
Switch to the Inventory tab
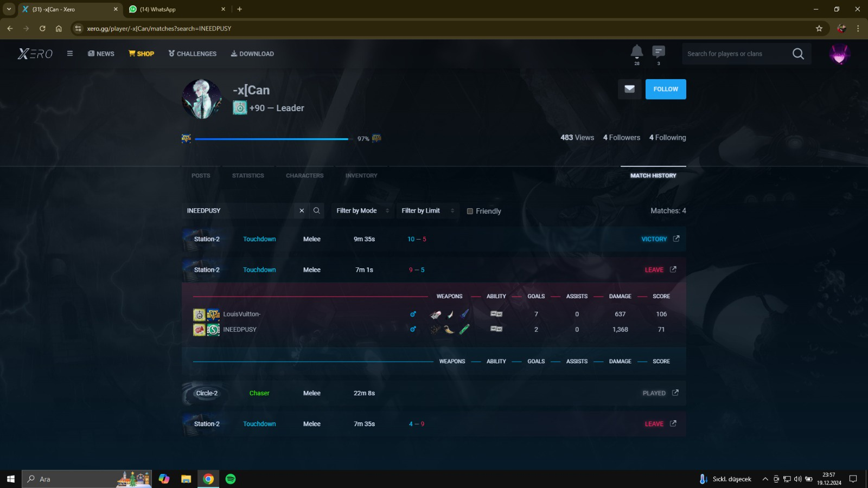click(x=361, y=176)
